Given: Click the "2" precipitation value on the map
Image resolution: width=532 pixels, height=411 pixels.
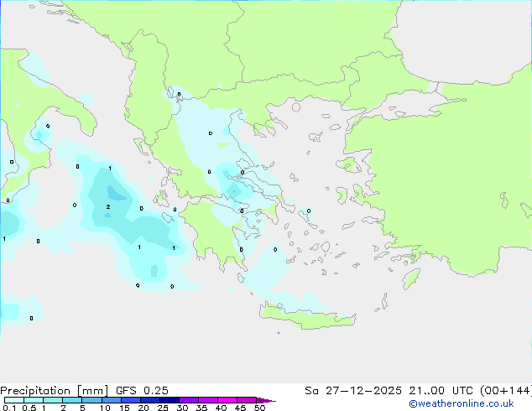Looking at the screenshot, I should click(108, 206).
